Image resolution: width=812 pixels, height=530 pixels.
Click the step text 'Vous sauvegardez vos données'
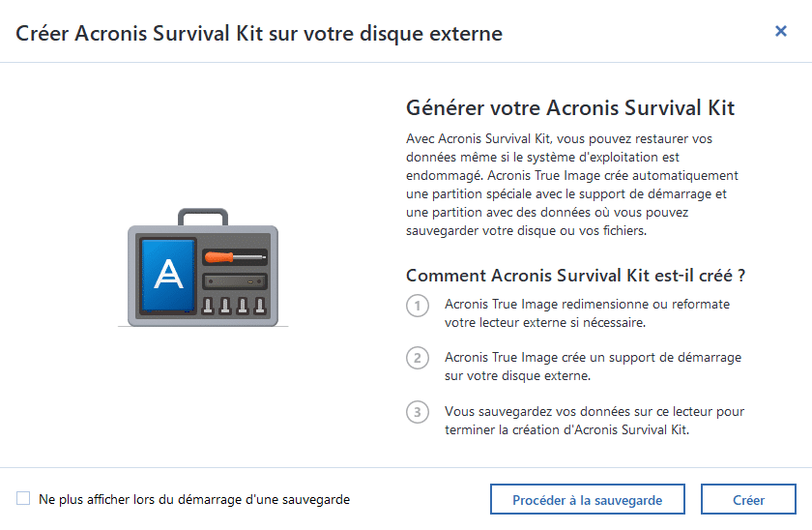[594, 421]
